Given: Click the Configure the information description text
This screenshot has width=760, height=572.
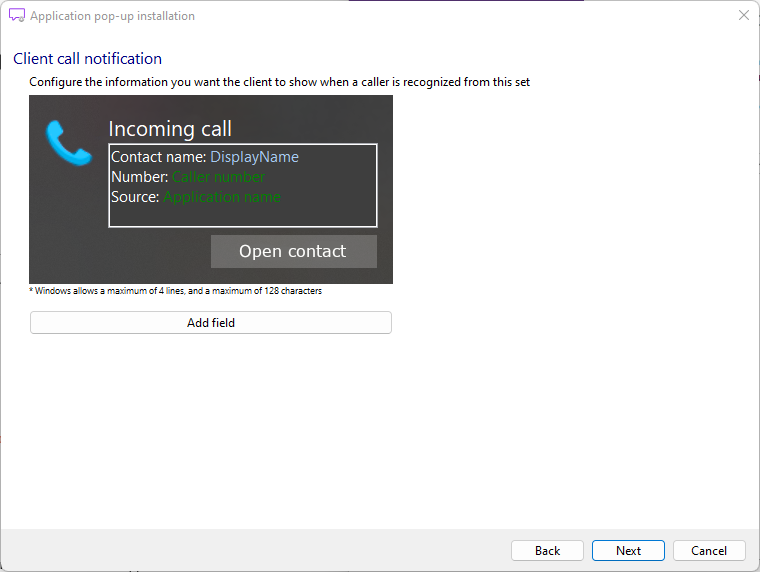Looking at the screenshot, I should click(x=279, y=82).
